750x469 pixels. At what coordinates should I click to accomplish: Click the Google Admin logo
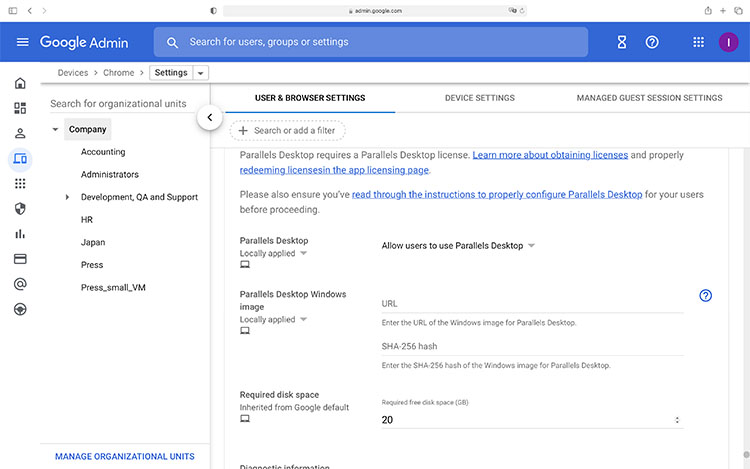[84, 42]
